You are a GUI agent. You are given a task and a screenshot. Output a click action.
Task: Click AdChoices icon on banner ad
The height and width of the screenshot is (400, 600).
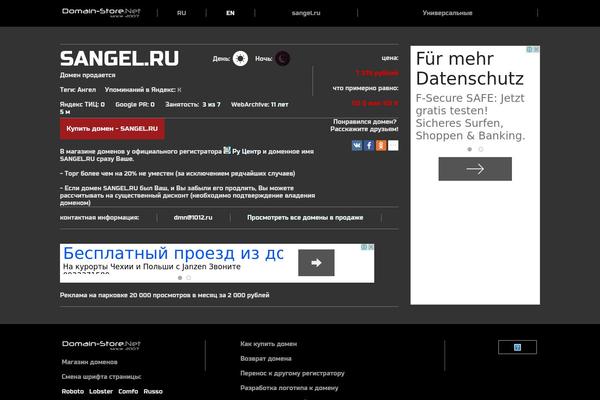point(364,247)
